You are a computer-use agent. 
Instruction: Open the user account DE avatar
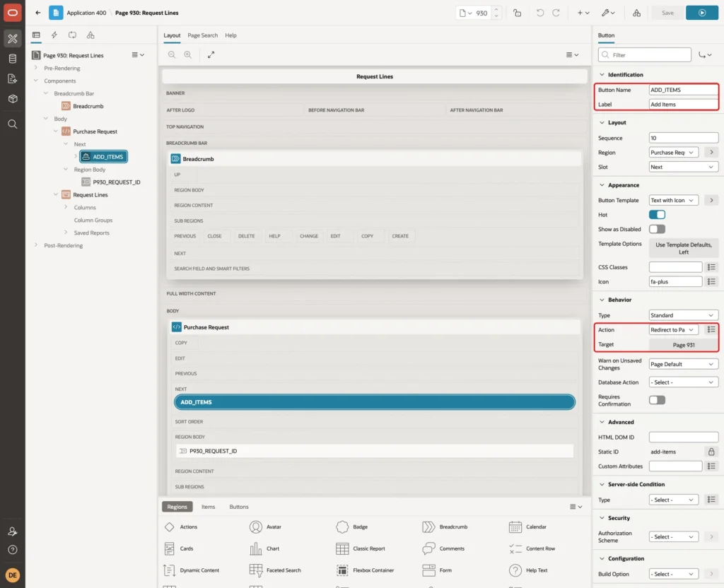(13, 575)
